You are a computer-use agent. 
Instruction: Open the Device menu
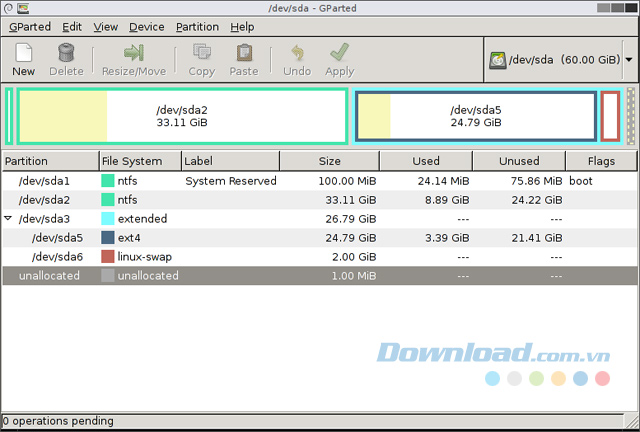[147, 27]
